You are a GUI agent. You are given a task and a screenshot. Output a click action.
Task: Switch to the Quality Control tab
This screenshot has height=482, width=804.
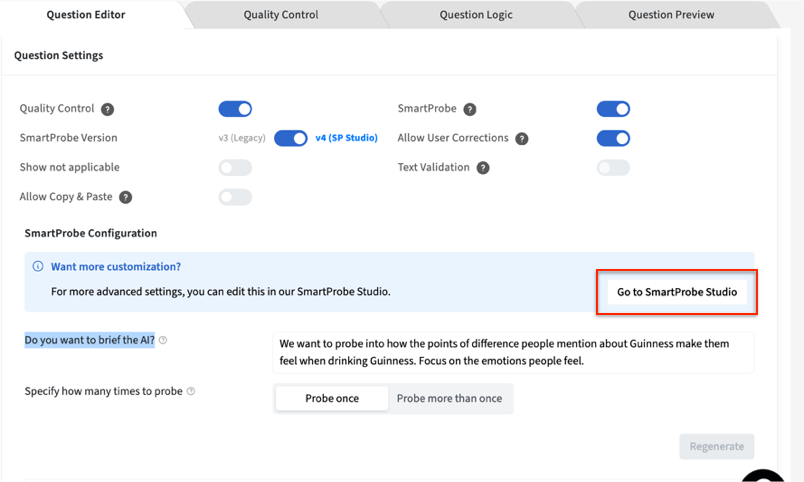coord(281,15)
